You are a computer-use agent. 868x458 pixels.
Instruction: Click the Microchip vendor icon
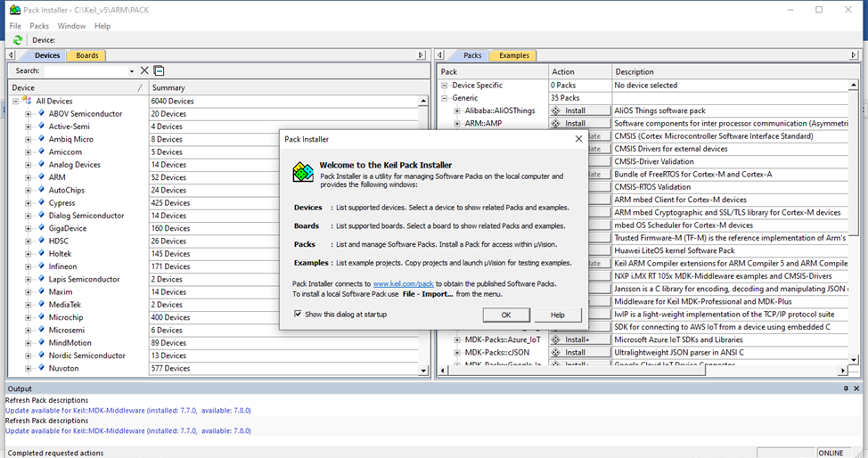coord(41,317)
